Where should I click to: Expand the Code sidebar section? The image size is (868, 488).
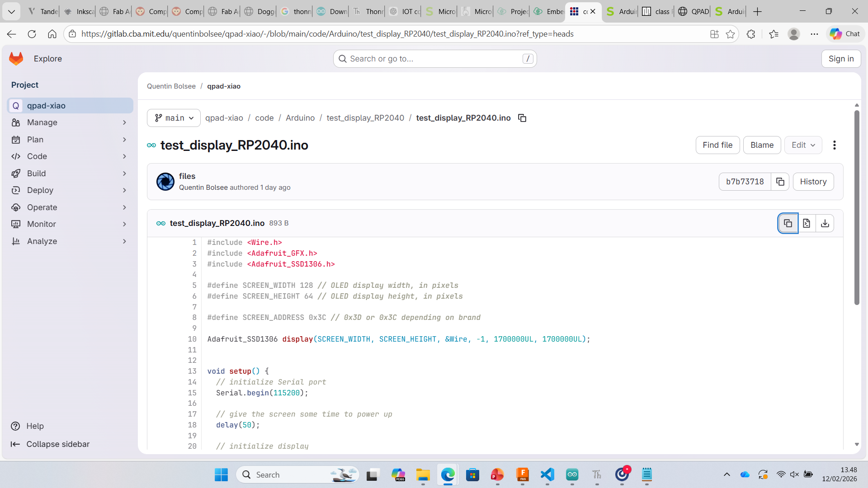coord(70,156)
